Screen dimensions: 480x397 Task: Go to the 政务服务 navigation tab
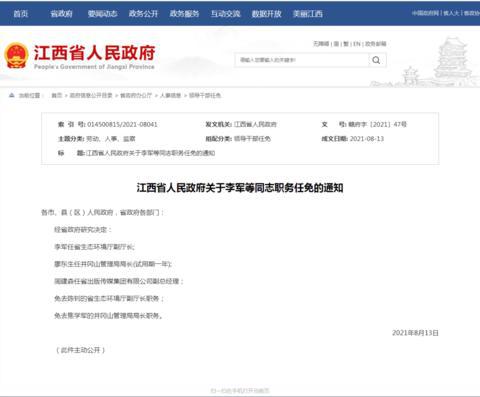click(184, 14)
